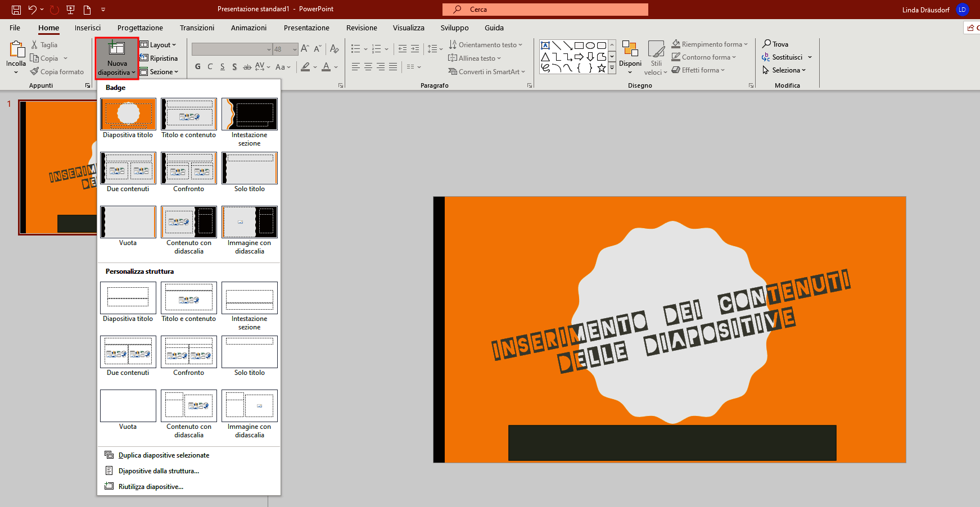
Task: Click the Taglia (cut) scissors icon
Action: point(35,44)
